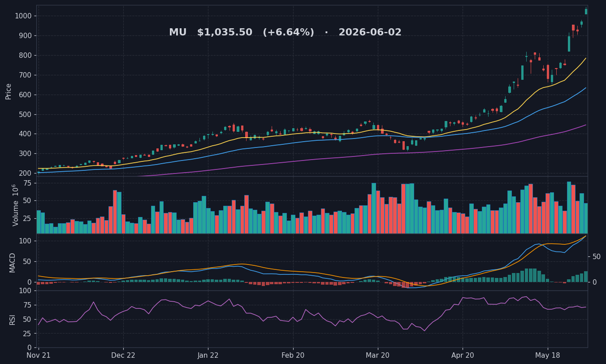Click the Price axis label

coord(9,91)
